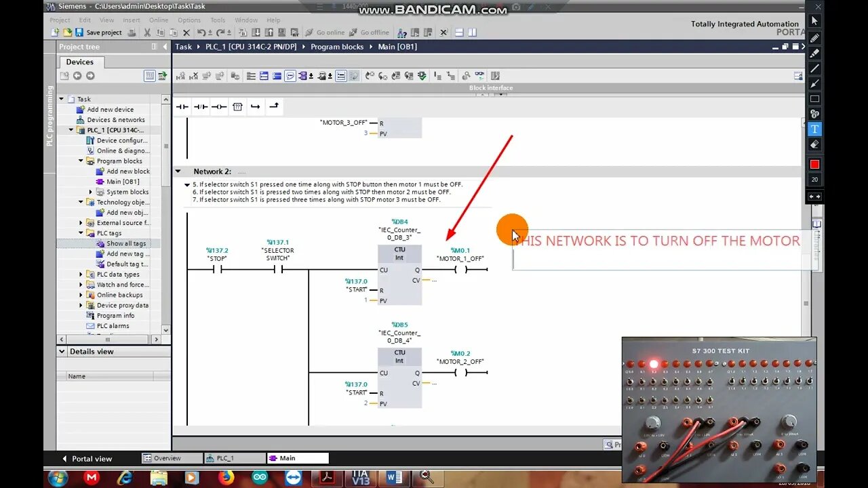Click the split editor vertically icon

click(x=472, y=33)
